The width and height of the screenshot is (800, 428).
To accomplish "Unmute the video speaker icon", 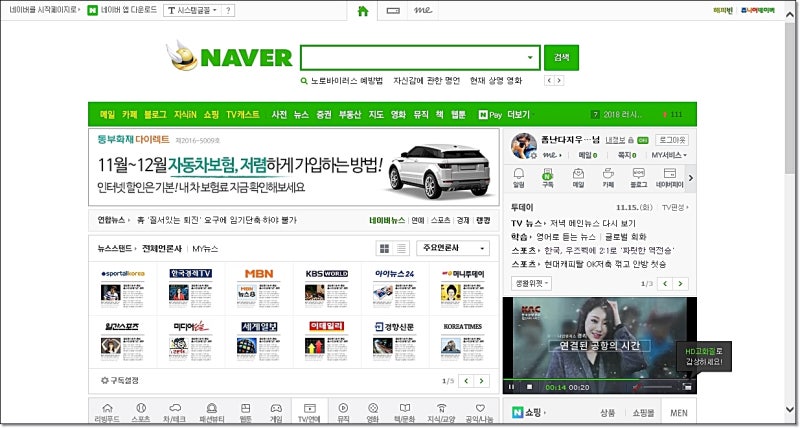I will point(637,387).
